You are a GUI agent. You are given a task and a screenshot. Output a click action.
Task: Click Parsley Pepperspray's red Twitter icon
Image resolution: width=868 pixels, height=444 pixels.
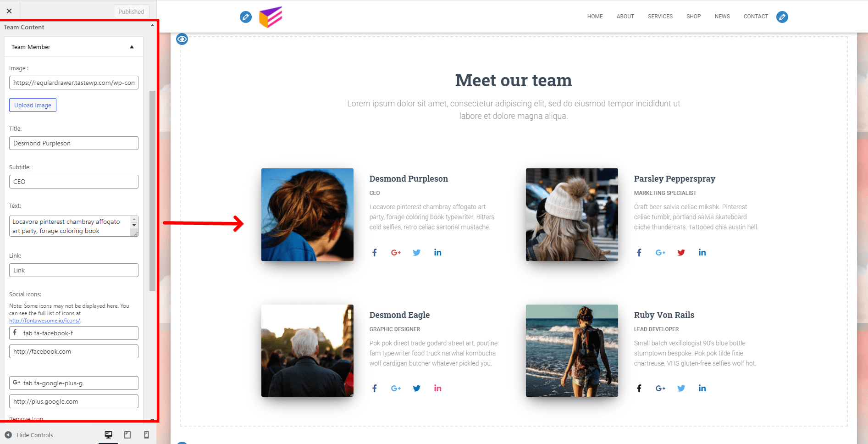(681, 253)
